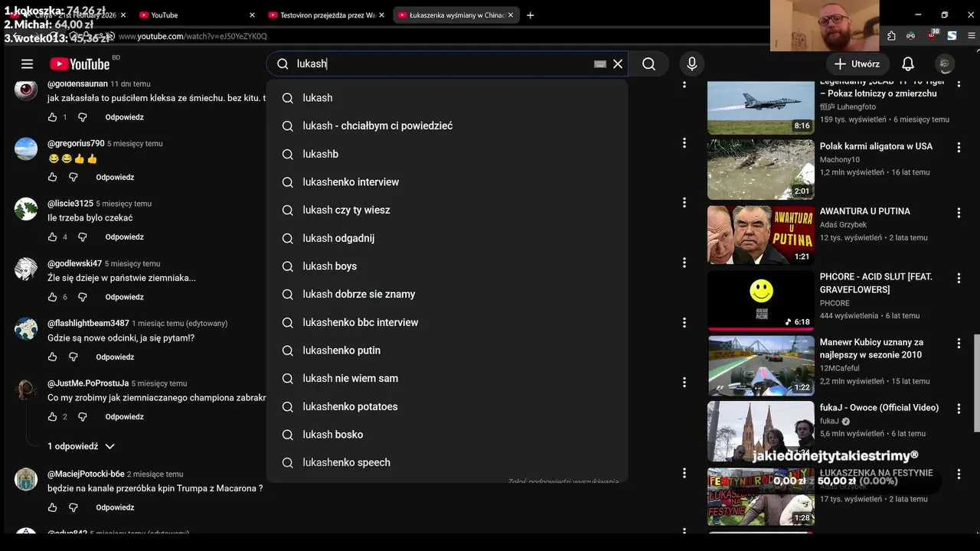980x551 pixels.
Task: Open more options for @gregorius790 comment
Action: (x=684, y=143)
